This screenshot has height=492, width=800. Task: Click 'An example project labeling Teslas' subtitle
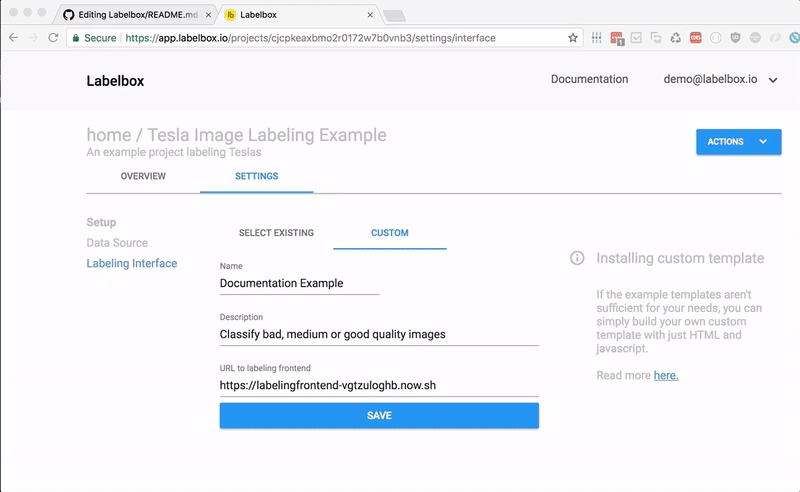[173, 152]
